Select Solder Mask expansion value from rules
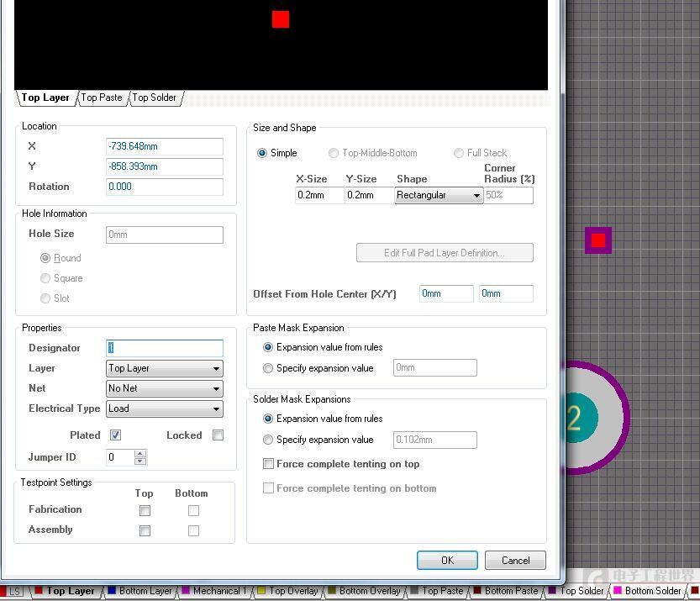 point(323,419)
